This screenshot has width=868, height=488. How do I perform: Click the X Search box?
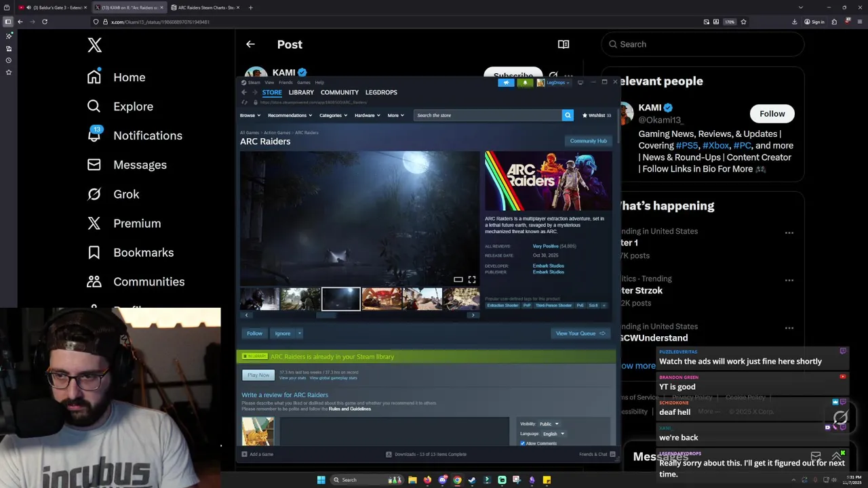703,44
